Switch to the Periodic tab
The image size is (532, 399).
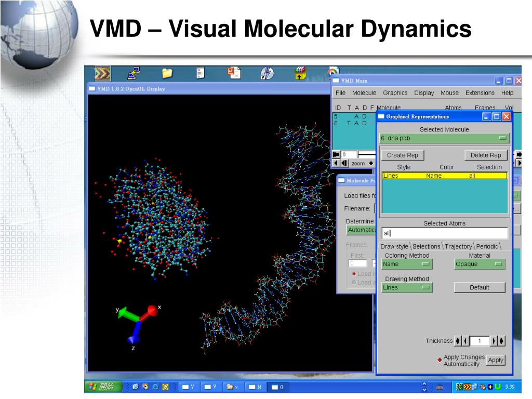pos(487,246)
